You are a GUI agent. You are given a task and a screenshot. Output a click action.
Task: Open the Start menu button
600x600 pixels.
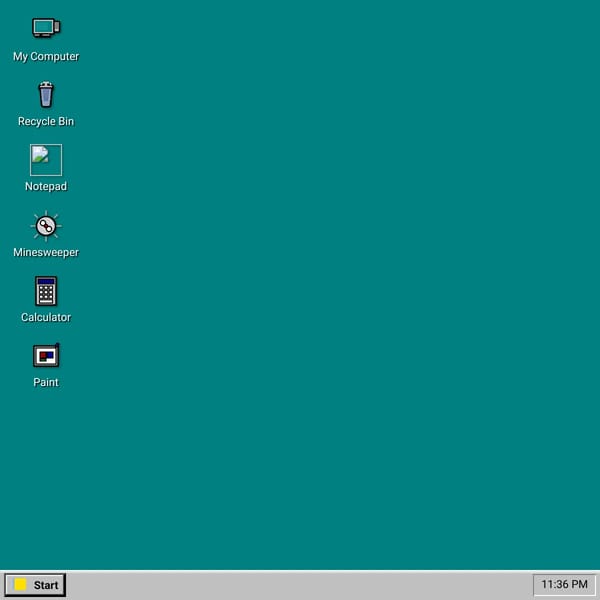[x=35, y=585]
